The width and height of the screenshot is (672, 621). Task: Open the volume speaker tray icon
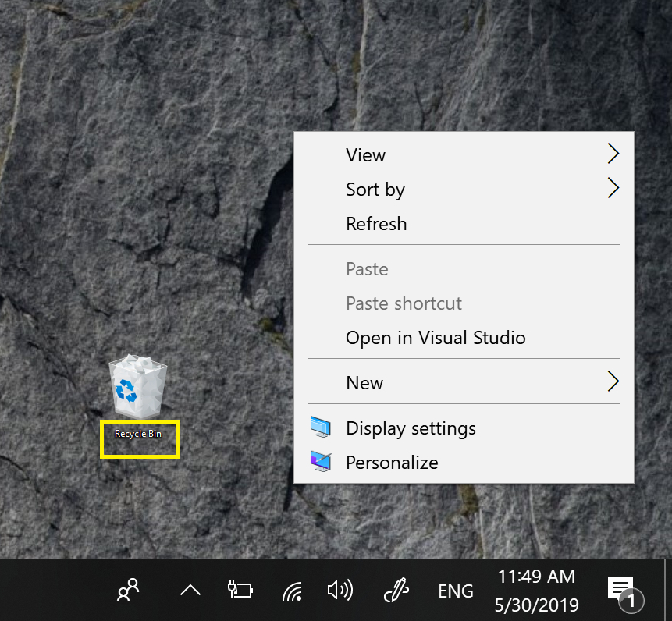click(340, 590)
